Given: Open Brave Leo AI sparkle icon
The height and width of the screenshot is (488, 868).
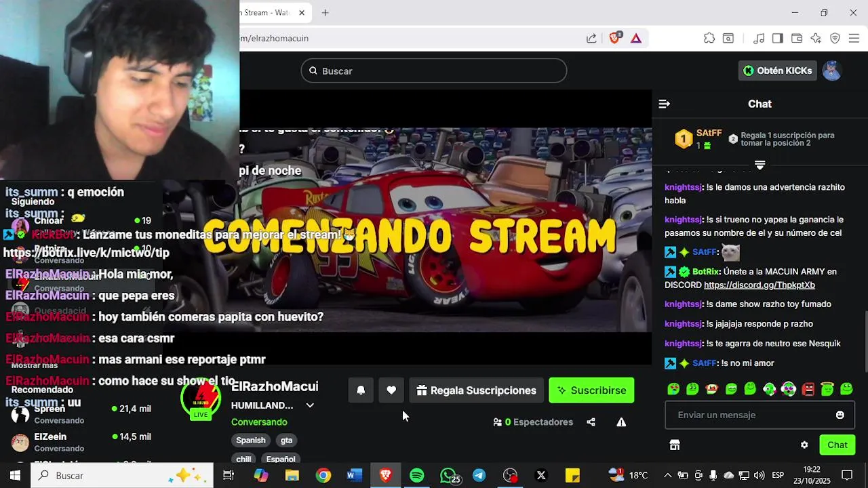Looking at the screenshot, I should [x=816, y=38].
